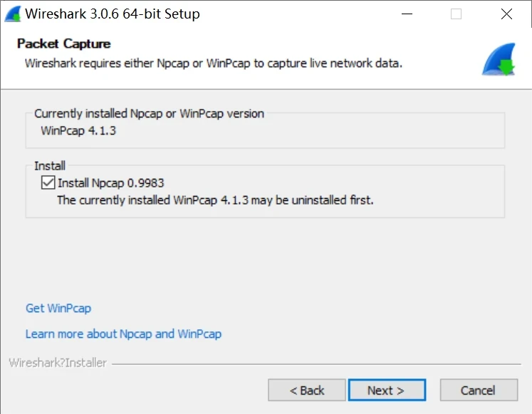
Task: Click the "Install" group box label
Action: pyautogui.click(x=49, y=166)
